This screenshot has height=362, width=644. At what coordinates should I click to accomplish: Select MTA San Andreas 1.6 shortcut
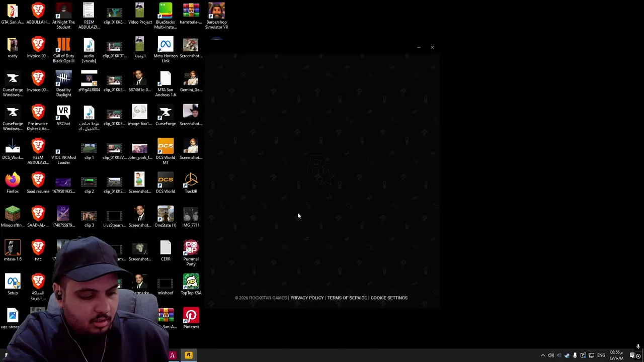165,83
